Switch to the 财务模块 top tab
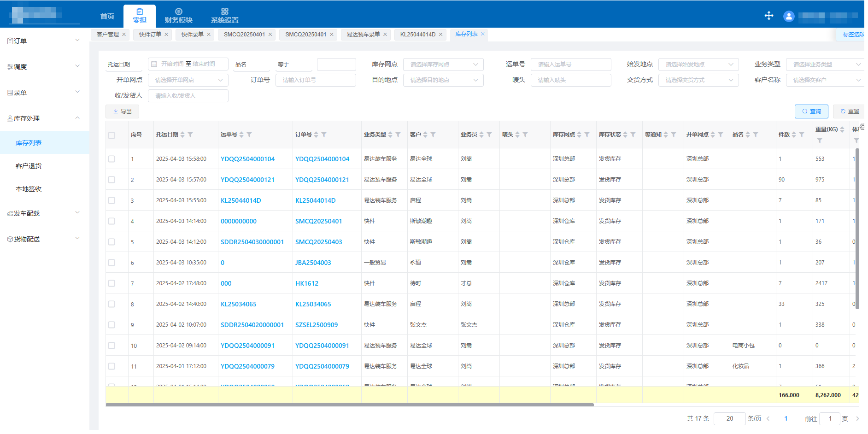 (x=178, y=16)
